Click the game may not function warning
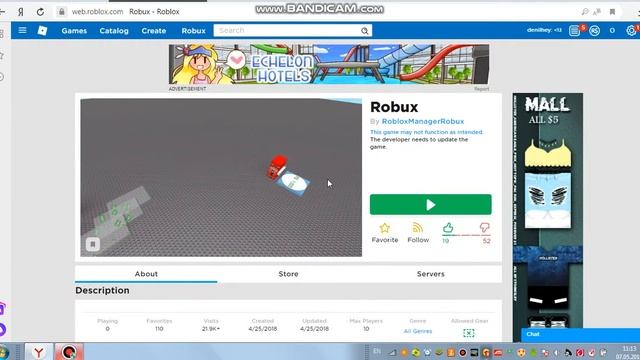The width and height of the screenshot is (640, 360). click(427, 132)
